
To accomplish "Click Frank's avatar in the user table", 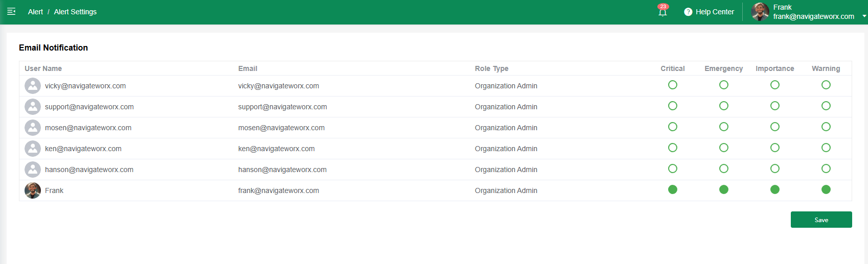I will pos(33,190).
